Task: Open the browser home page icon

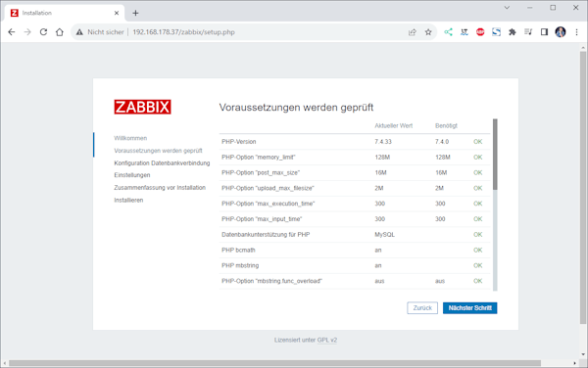Action: pos(60,32)
